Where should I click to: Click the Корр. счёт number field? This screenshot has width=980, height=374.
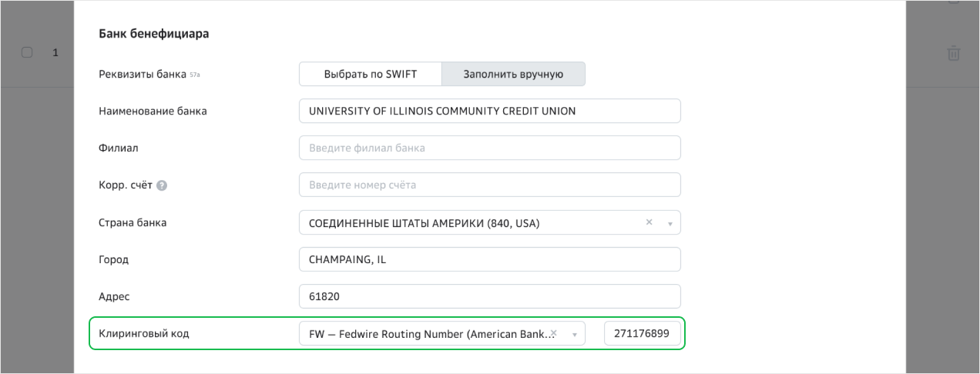489,185
